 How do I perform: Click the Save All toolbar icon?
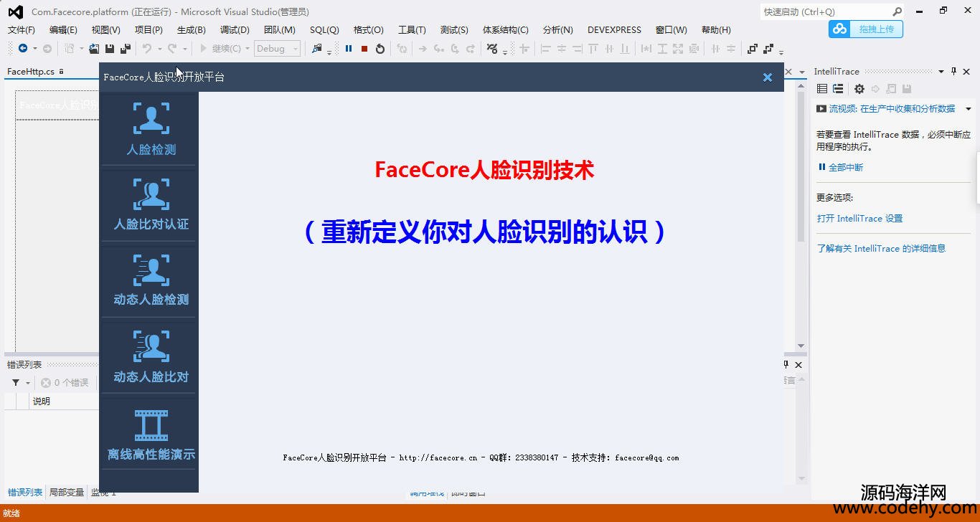(126, 49)
